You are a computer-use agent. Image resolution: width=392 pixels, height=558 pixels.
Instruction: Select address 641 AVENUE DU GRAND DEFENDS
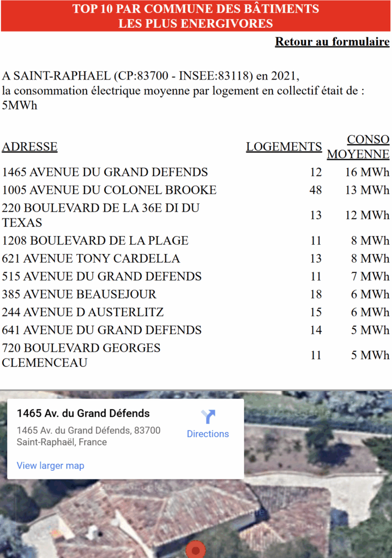(x=101, y=330)
